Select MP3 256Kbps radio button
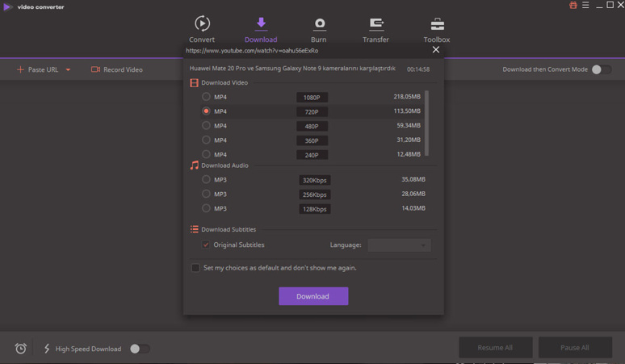 tap(206, 194)
